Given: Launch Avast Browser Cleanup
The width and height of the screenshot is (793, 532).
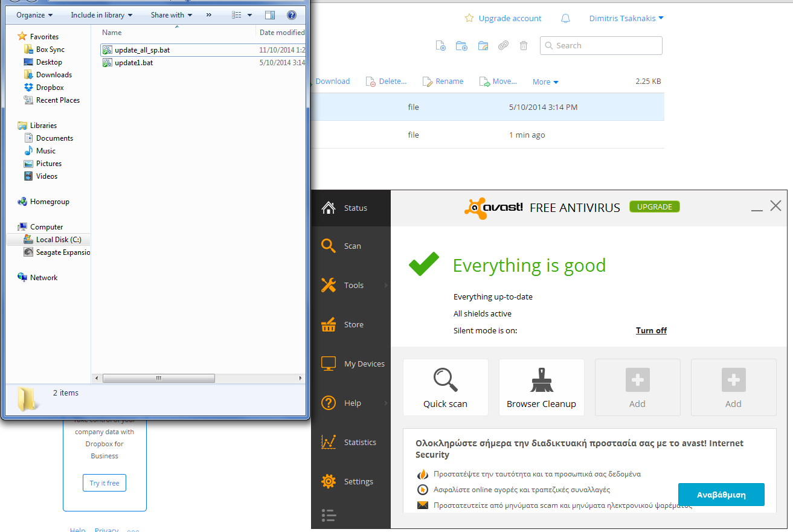Looking at the screenshot, I should pyautogui.click(x=542, y=387).
